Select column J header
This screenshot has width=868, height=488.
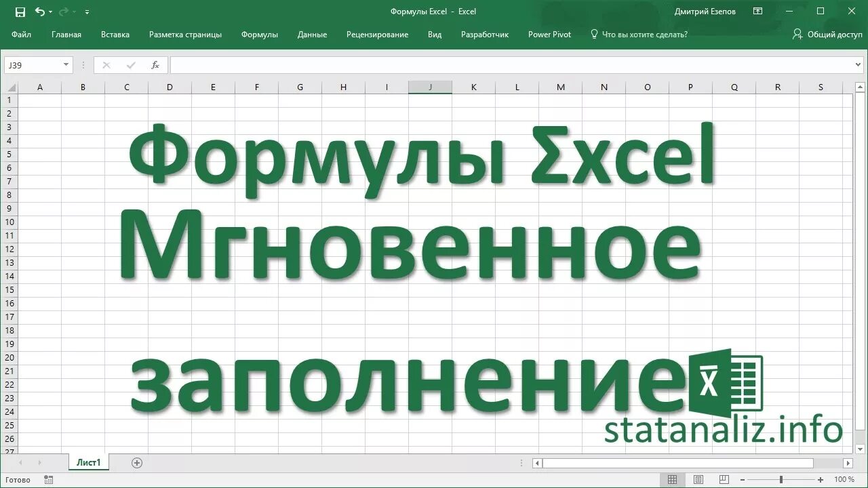pyautogui.click(x=431, y=87)
